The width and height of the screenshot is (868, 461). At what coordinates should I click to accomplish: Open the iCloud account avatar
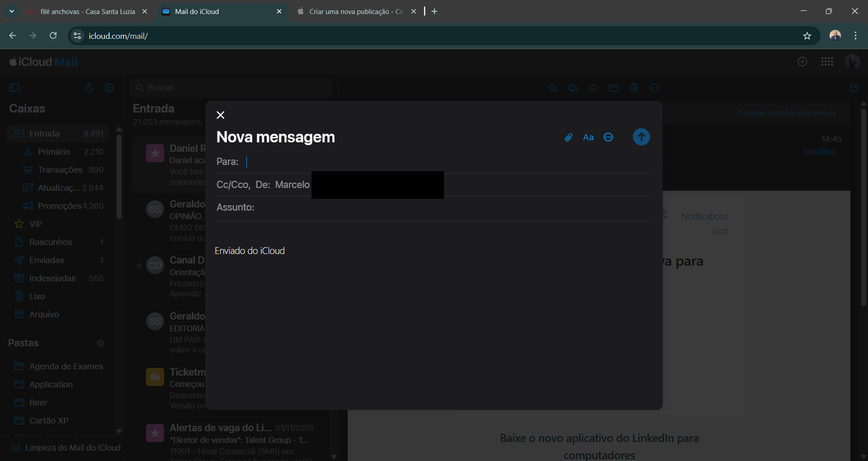click(x=852, y=61)
